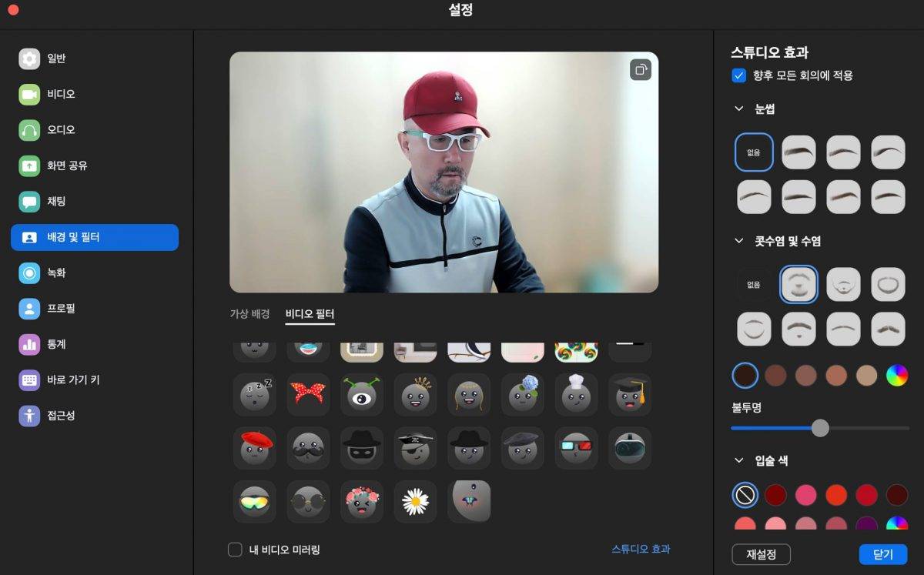Apply the red polka-dot bow filter
This screenshot has height=575, width=924.
(308, 395)
